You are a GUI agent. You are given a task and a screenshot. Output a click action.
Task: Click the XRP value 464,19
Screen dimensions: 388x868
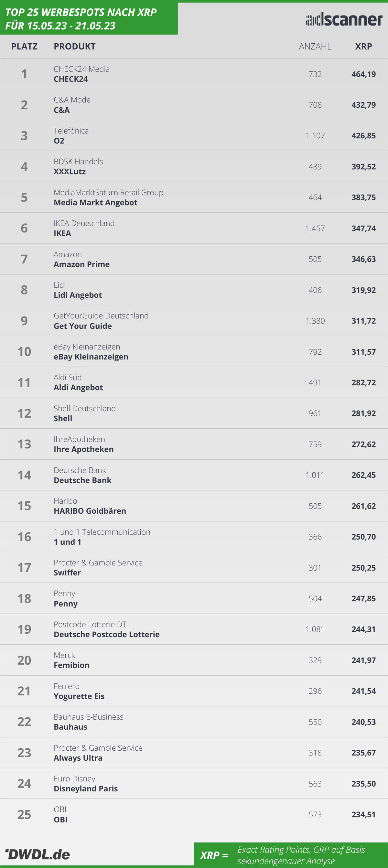pyautogui.click(x=363, y=74)
